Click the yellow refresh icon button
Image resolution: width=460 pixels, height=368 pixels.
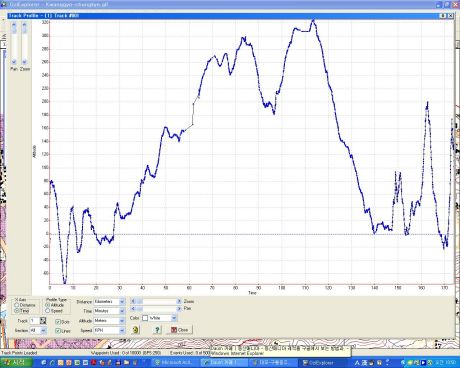tap(135, 330)
